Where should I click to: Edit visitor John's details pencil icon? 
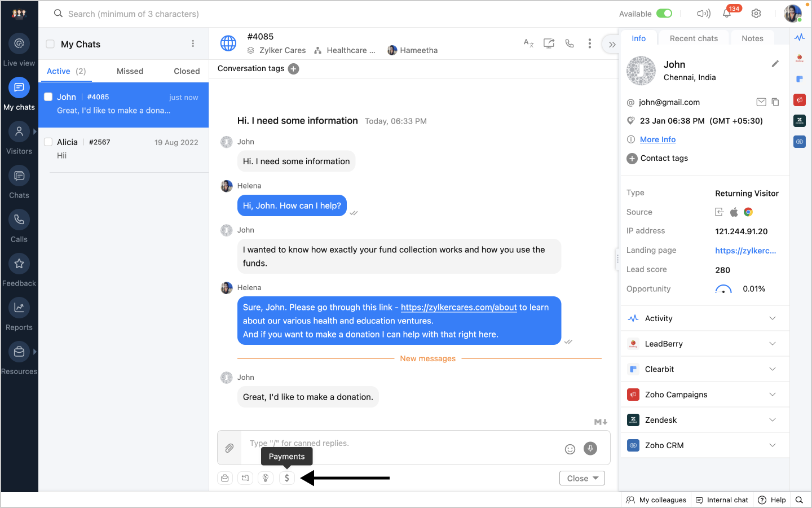tap(775, 64)
